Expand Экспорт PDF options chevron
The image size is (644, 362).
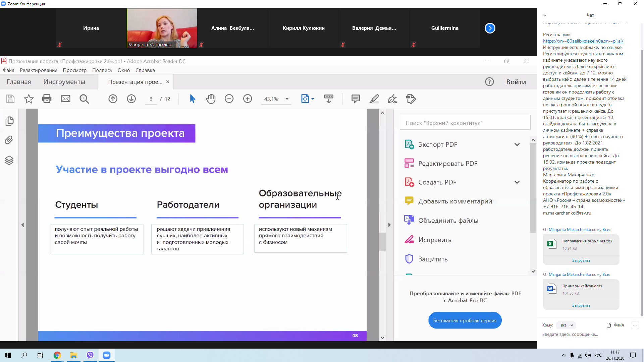point(517,144)
